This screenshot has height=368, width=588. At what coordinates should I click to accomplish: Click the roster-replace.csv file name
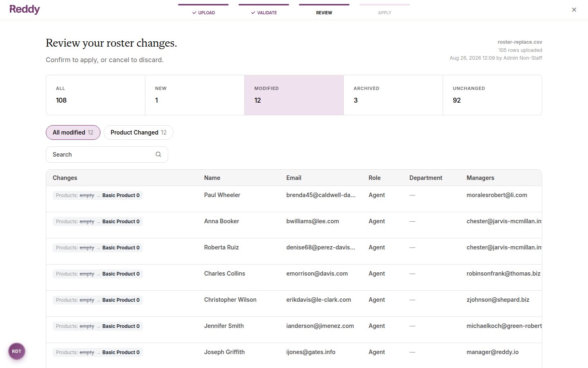click(x=520, y=42)
